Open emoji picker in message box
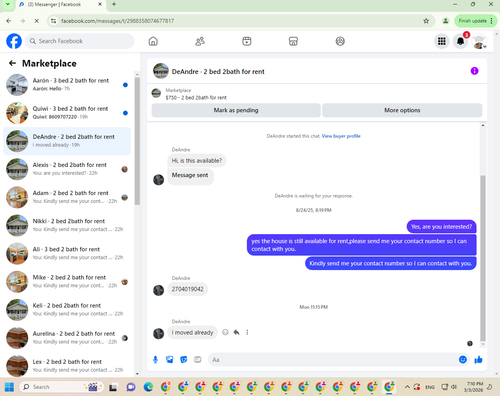The width and height of the screenshot is (500, 396). 463,359
